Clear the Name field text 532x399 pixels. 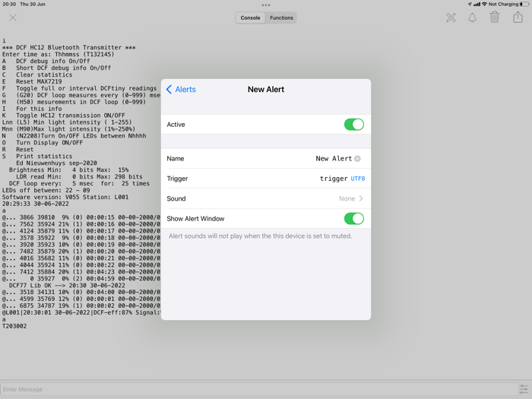[x=357, y=158]
